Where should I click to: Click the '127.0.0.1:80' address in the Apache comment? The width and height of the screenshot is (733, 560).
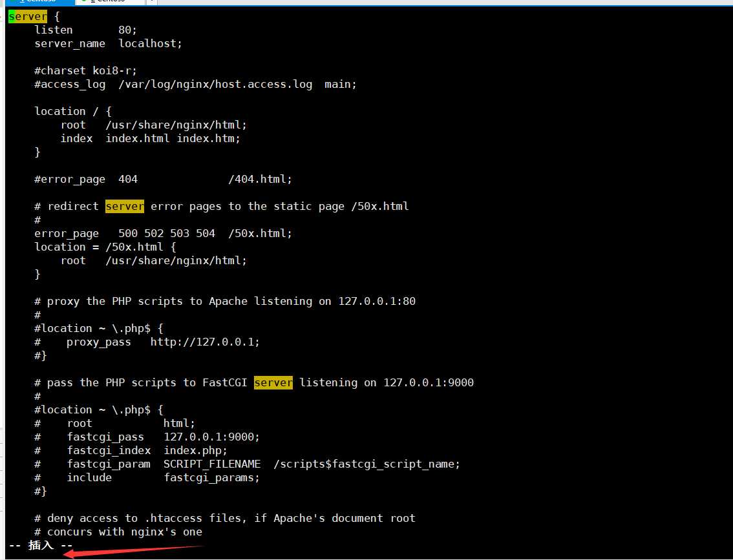[x=377, y=301]
